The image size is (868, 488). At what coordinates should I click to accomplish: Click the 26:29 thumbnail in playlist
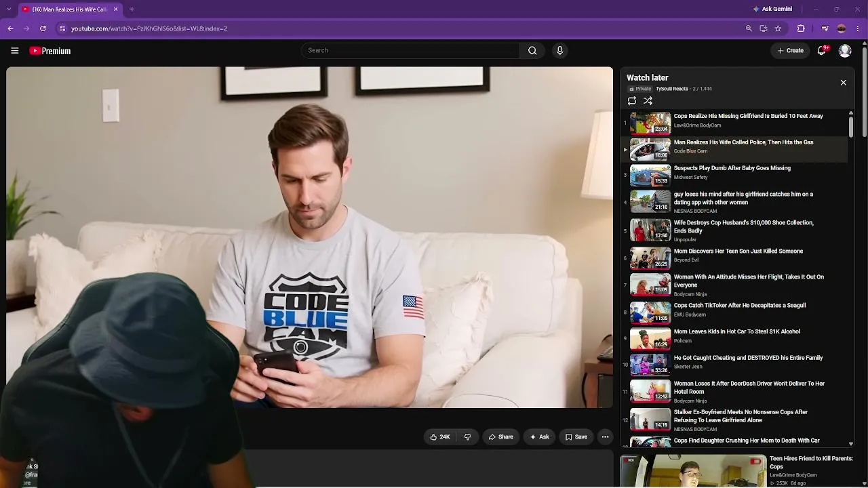coord(650,259)
